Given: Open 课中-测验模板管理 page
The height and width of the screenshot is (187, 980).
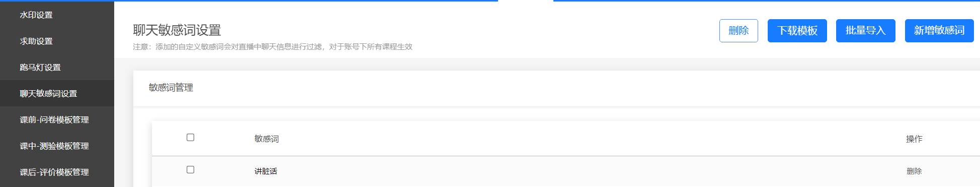Looking at the screenshot, I should pyautogui.click(x=54, y=146).
